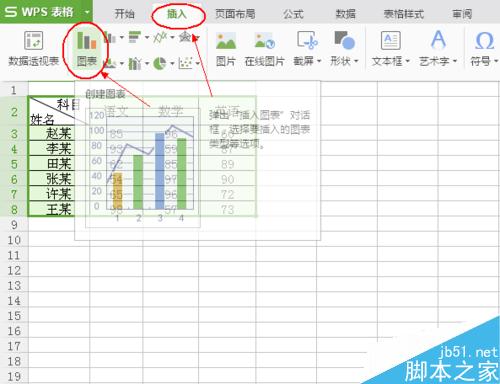
Task: Select the 科目/姓名 header cell
Action: 59,111
